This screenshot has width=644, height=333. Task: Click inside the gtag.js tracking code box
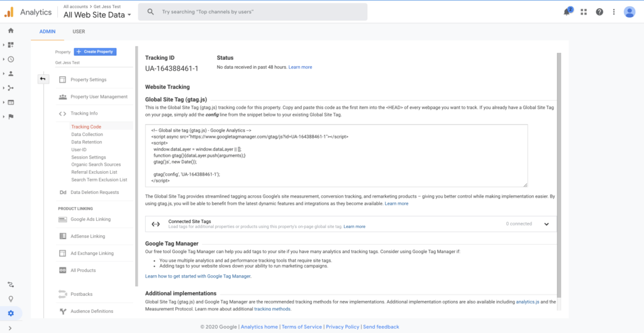(336, 156)
